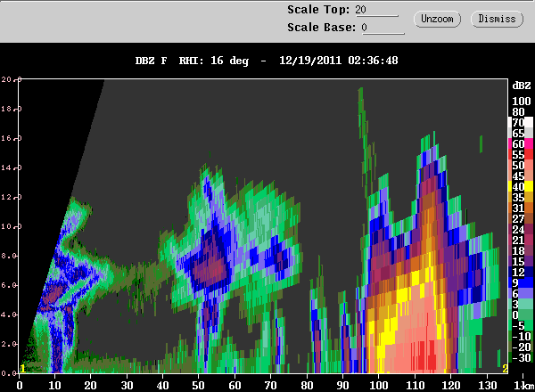Click the Scale Base label
535x392 pixels.
pyautogui.click(x=321, y=28)
